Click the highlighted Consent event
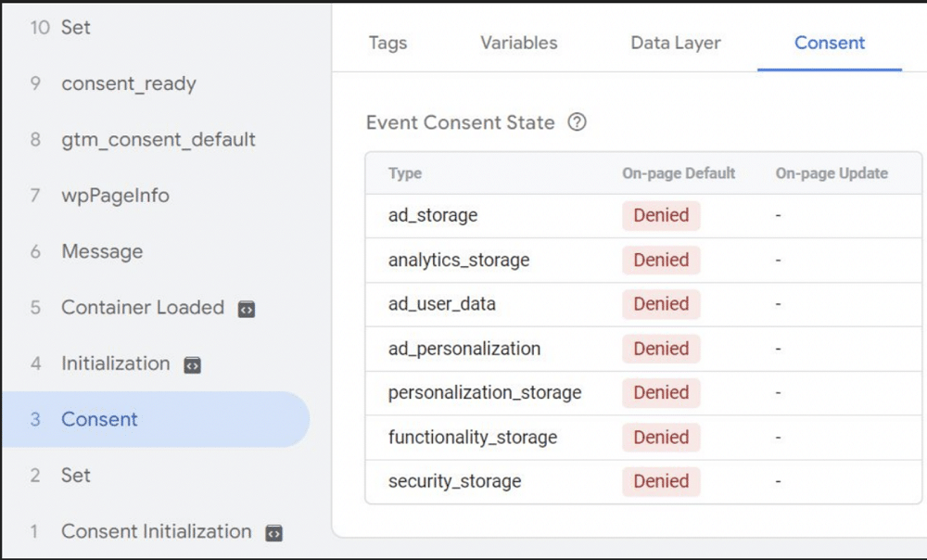Screen dimensions: 927x560 point(99,419)
